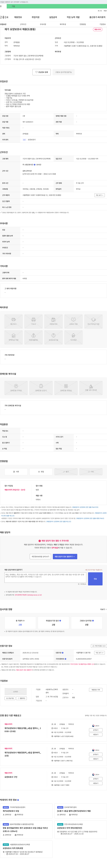Open the 출산휴가·육아휴직 menu

tap(97, 17)
